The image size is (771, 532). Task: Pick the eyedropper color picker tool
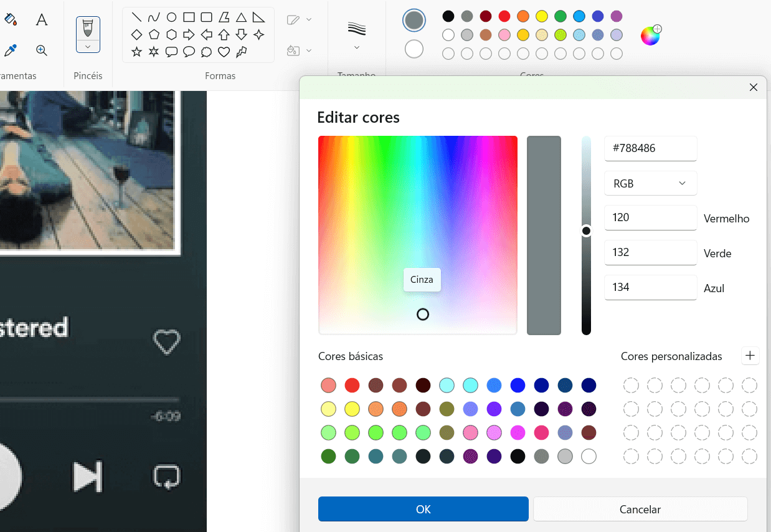click(11, 50)
